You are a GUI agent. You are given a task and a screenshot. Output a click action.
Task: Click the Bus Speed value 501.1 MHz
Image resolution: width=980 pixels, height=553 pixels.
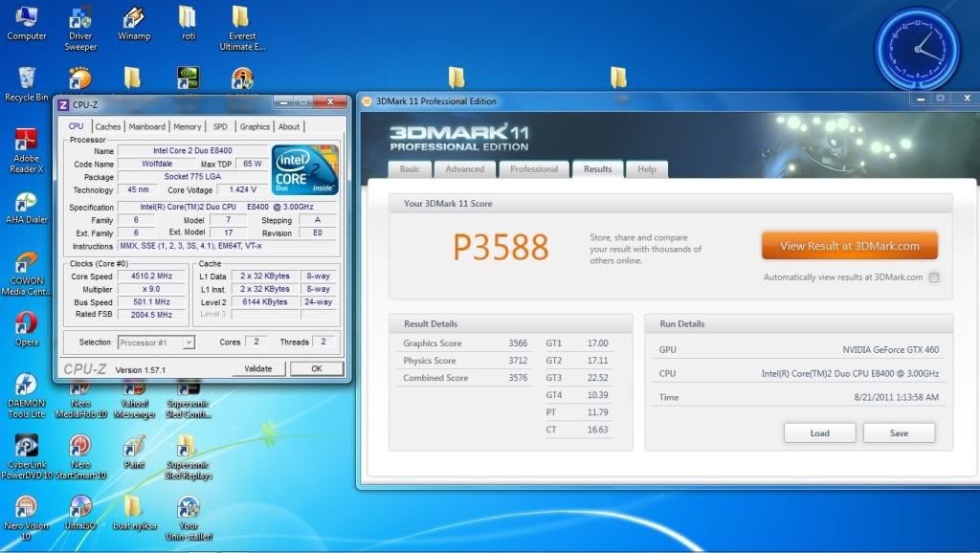coord(151,301)
